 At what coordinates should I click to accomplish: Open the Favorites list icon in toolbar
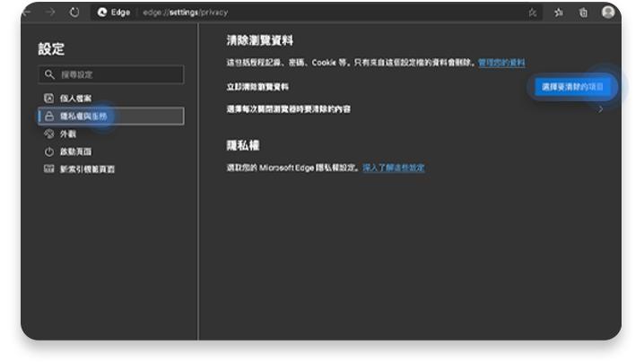(559, 13)
